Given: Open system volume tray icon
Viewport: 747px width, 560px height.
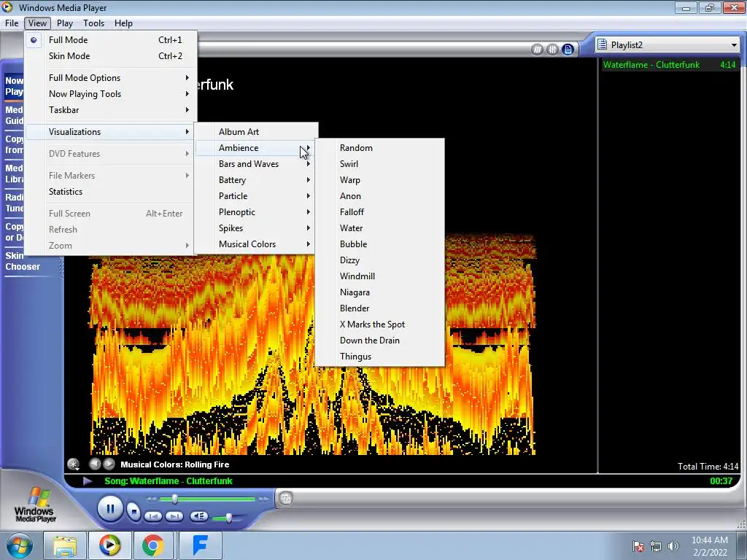Looking at the screenshot, I should click(x=673, y=546).
